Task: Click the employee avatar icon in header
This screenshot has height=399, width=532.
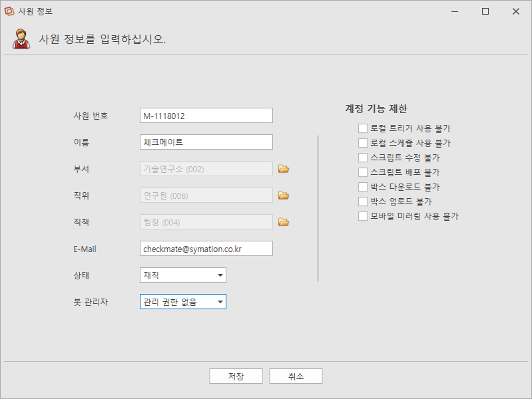Action: pos(21,39)
